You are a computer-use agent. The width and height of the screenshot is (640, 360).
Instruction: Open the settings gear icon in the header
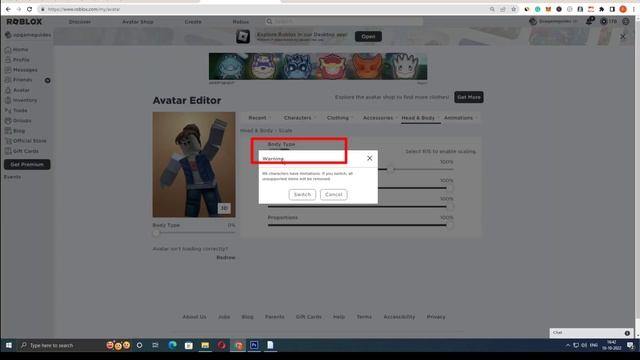coord(626,21)
